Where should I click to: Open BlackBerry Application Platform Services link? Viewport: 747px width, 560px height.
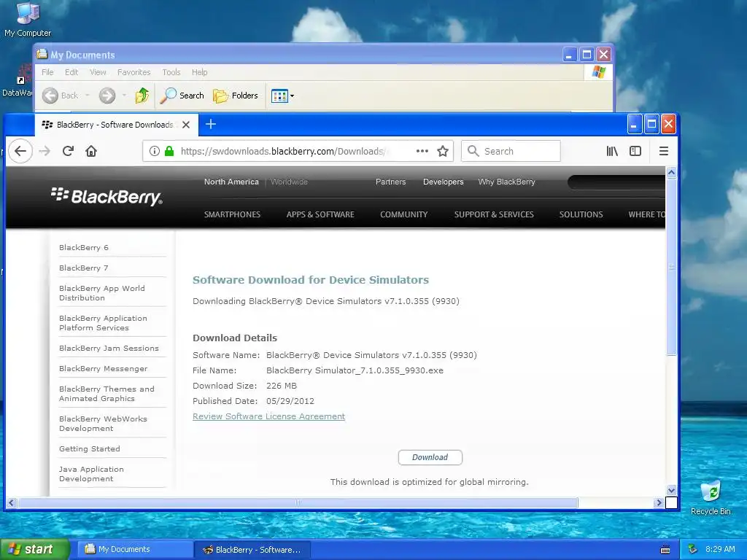(103, 323)
